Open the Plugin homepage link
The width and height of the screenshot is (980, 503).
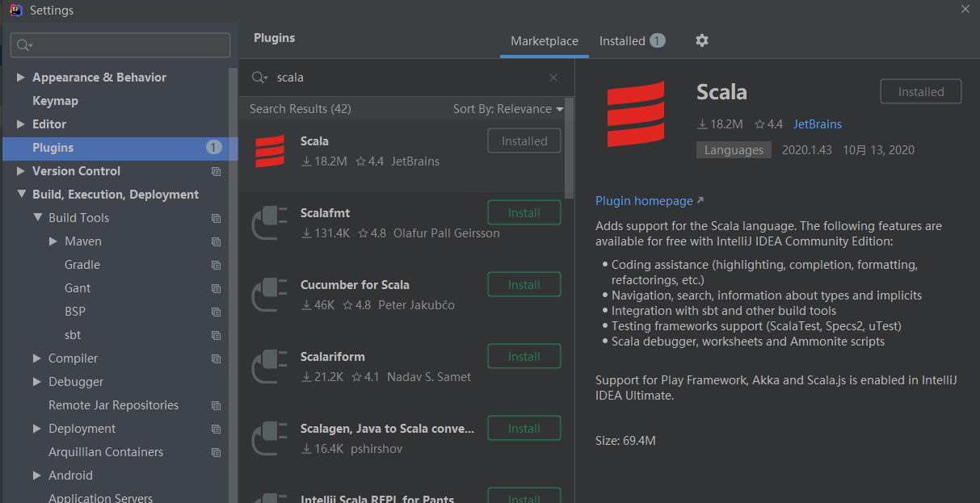pyautogui.click(x=650, y=201)
